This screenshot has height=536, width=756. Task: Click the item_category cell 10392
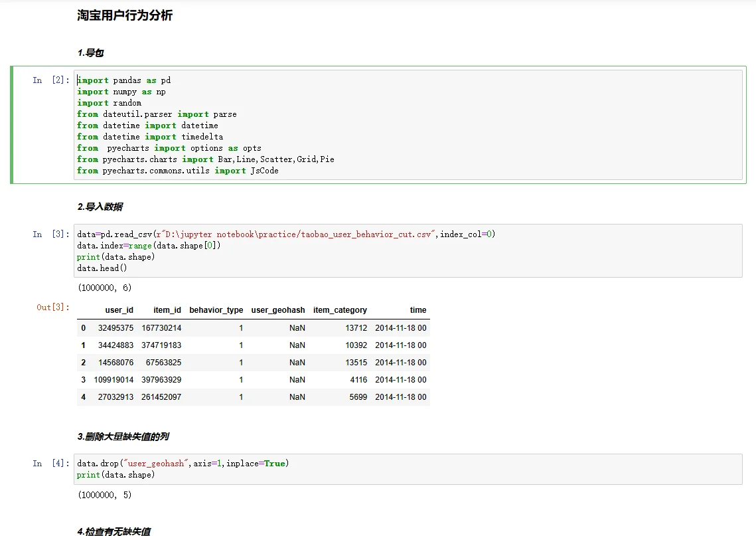click(x=356, y=345)
